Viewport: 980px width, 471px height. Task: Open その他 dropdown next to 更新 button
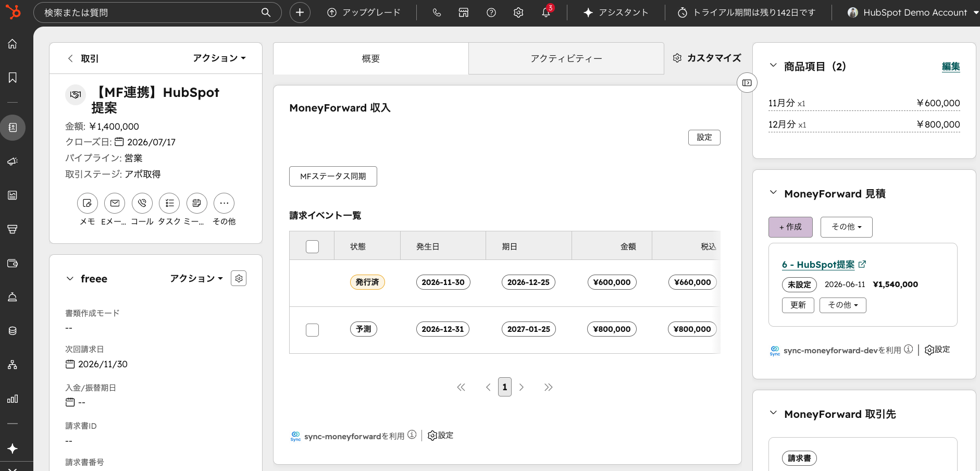pos(842,305)
